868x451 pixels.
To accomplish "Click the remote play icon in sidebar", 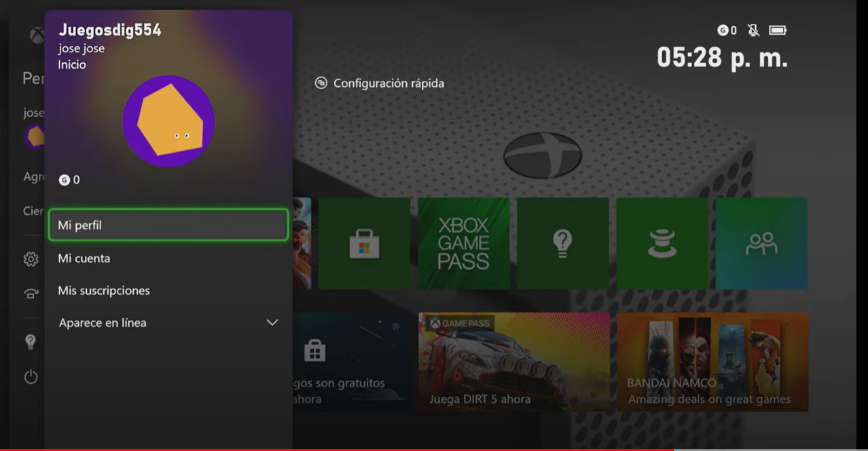I will click(31, 293).
